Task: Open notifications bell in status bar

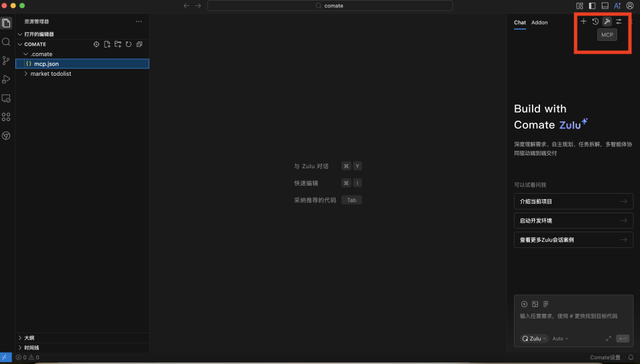Action: (631, 357)
